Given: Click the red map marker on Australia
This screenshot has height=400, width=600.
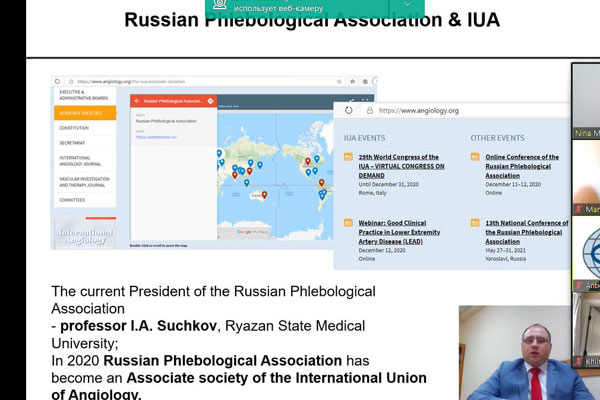Looking at the screenshot, I should pos(263,195).
